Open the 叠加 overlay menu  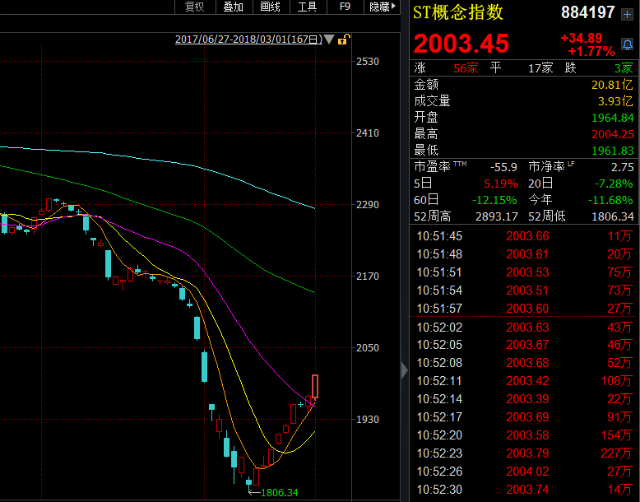(233, 7)
